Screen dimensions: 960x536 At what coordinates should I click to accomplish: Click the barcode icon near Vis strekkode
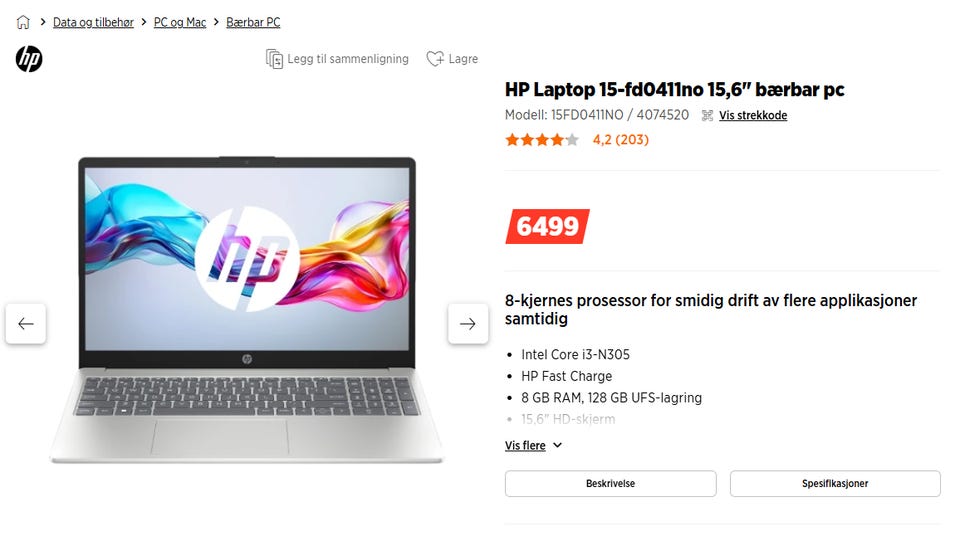tap(707, 116)
